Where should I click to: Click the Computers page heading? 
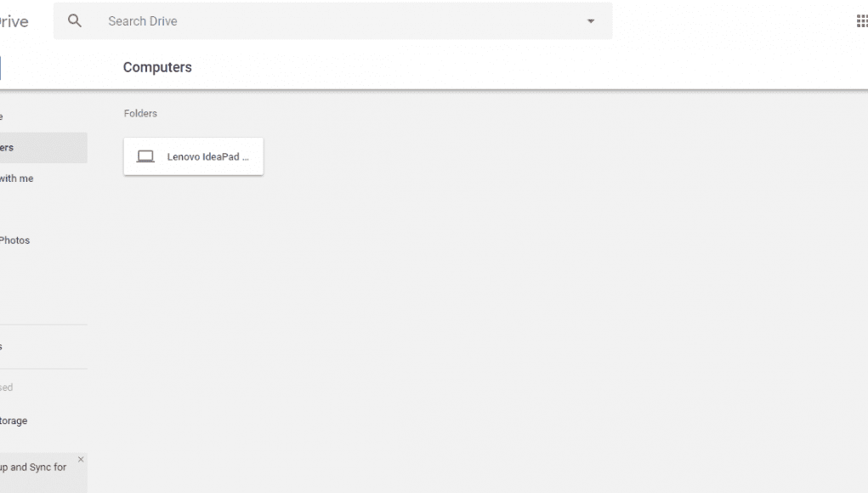[x=157, y=67]
